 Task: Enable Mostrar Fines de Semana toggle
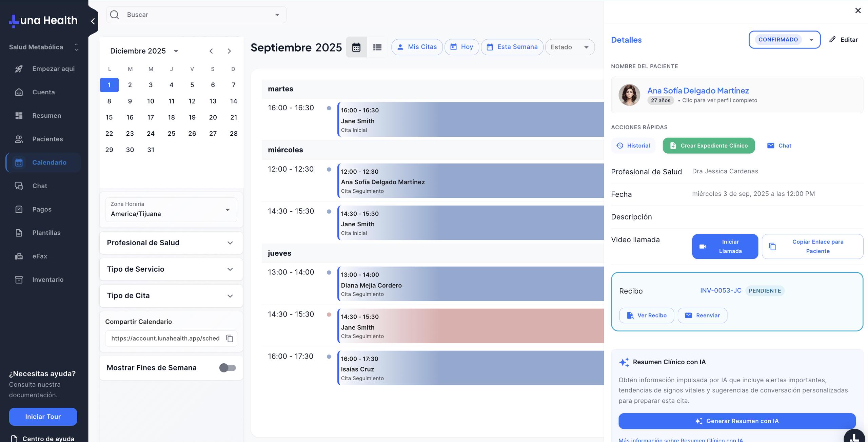227,368
